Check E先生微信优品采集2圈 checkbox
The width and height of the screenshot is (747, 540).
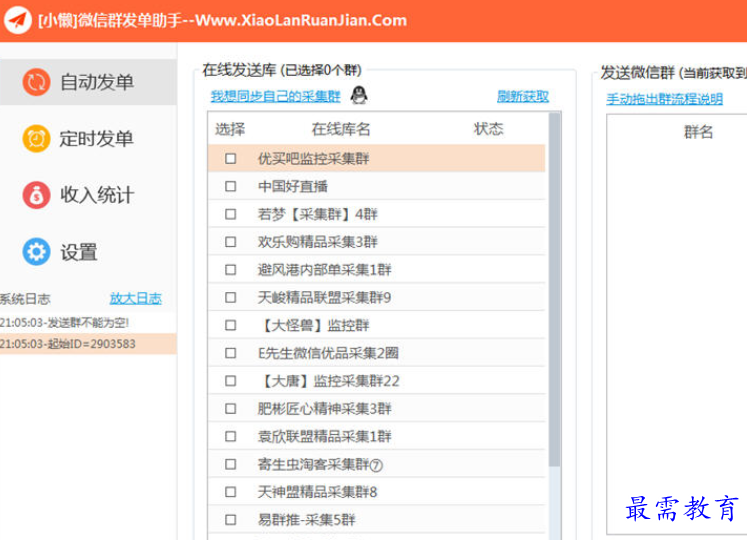(231, 353)
